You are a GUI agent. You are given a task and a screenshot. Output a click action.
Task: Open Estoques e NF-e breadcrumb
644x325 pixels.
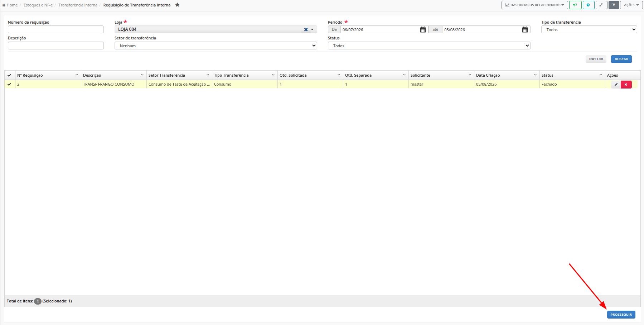click(38, 5)
